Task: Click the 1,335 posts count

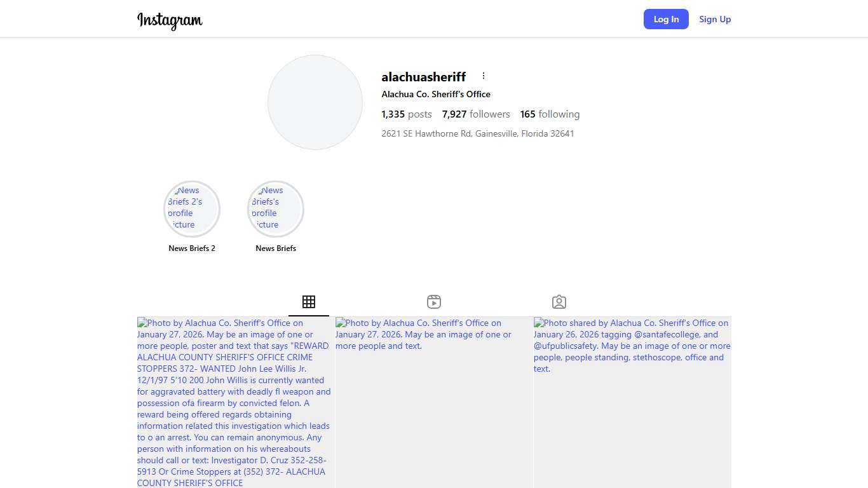Action: pos(407,114)
